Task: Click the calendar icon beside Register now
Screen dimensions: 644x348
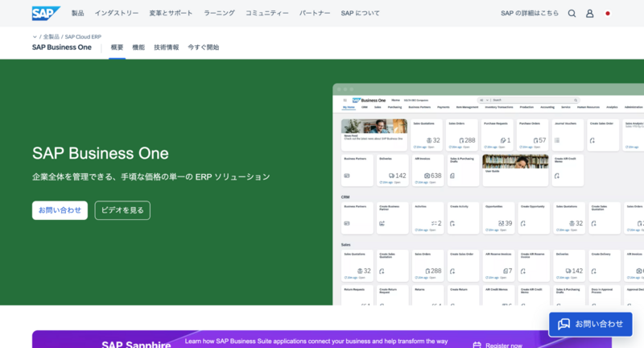Action: pyautogui.click(x=477, y=345)
